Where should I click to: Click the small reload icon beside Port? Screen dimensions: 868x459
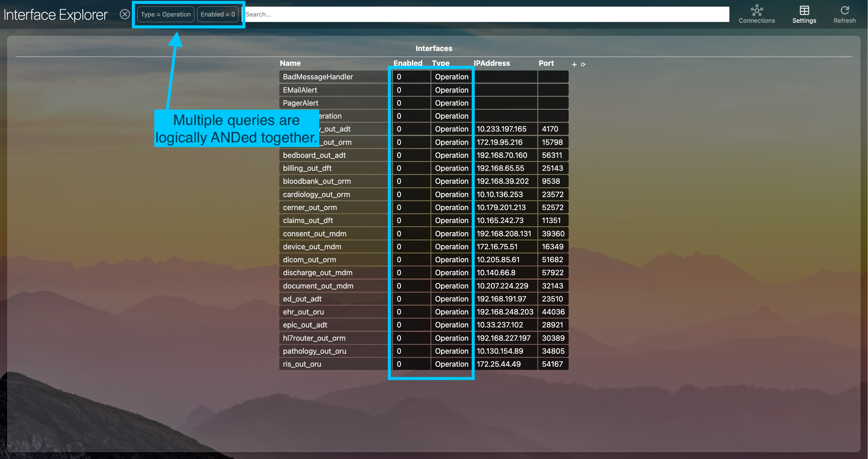pos(583,64)
